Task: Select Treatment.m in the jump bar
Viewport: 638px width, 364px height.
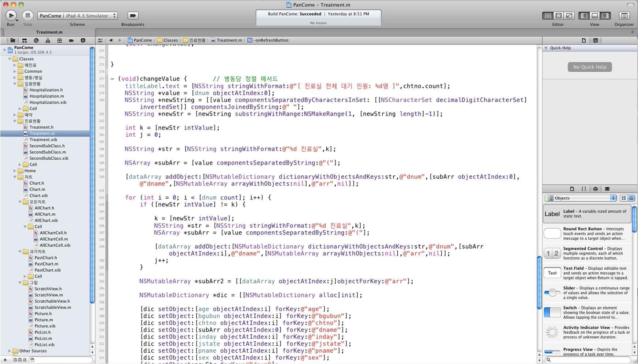Action: (x=226, y=40)
